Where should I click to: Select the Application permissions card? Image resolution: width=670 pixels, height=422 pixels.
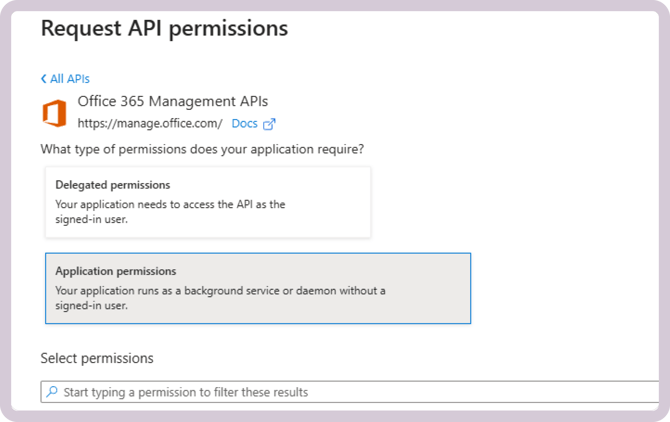pyautogui.click(x=258, y=288)
